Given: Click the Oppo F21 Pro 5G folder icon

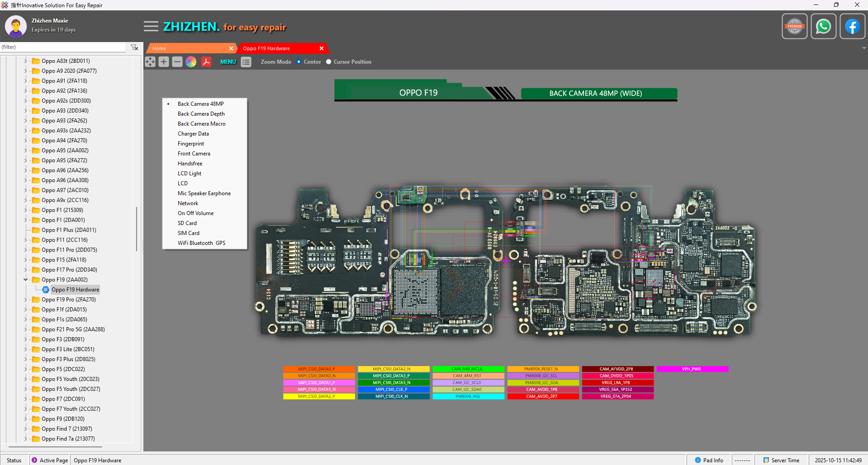Looking at the screenshot, I should (36, 329).
